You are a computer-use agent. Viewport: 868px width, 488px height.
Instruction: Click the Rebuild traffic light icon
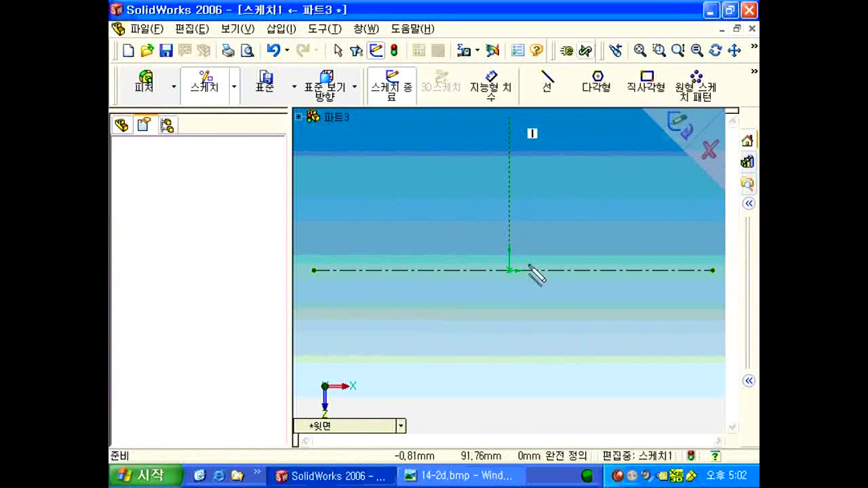394,50
